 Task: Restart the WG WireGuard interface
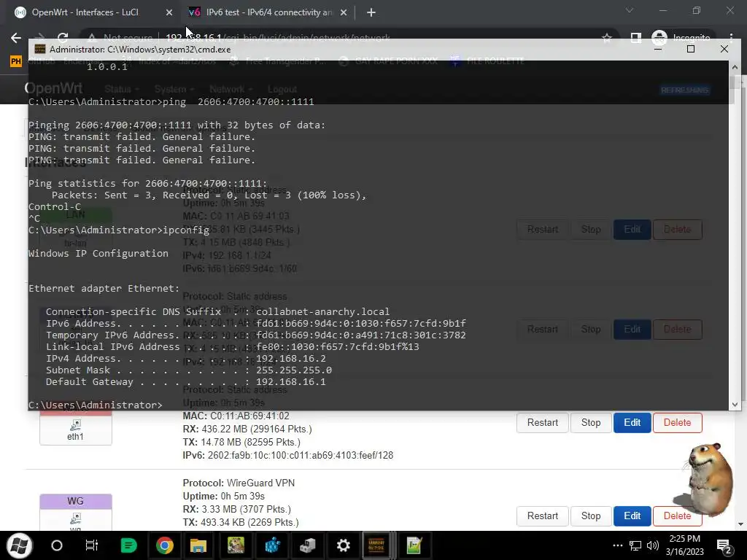click(x=543, y=516)
